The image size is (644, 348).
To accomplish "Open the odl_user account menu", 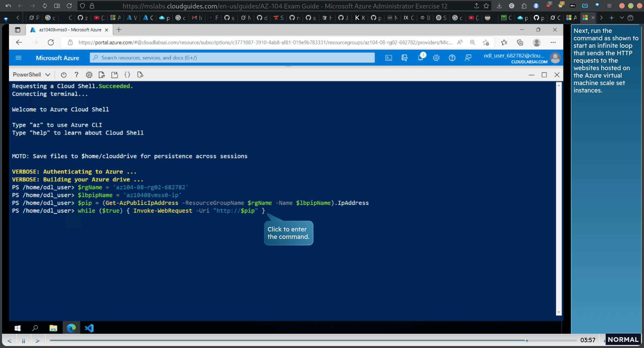I will pyautogui.click(x=522, y=58).
